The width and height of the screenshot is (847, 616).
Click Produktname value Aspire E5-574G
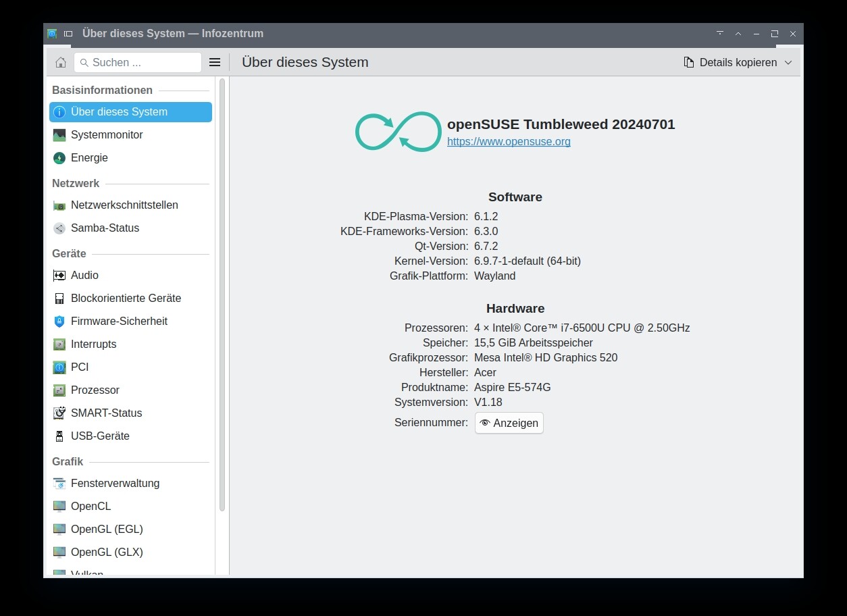[x=513, y=388]
